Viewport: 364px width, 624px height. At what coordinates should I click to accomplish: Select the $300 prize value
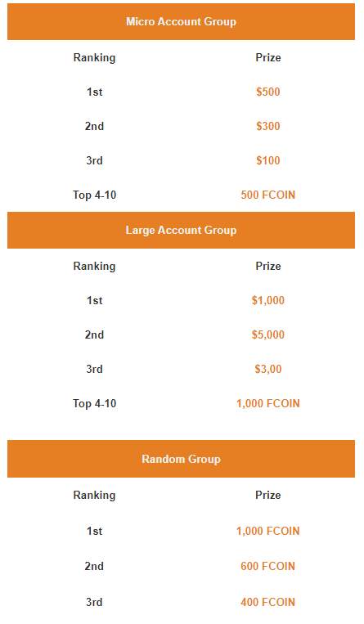pos(268,126)
